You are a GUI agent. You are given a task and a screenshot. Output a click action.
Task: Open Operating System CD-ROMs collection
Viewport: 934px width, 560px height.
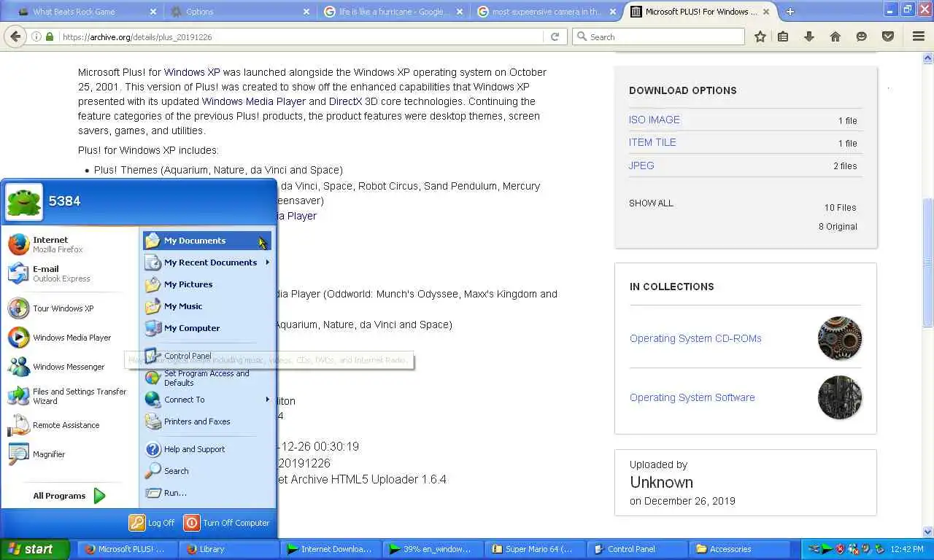[x=695, y=338]
